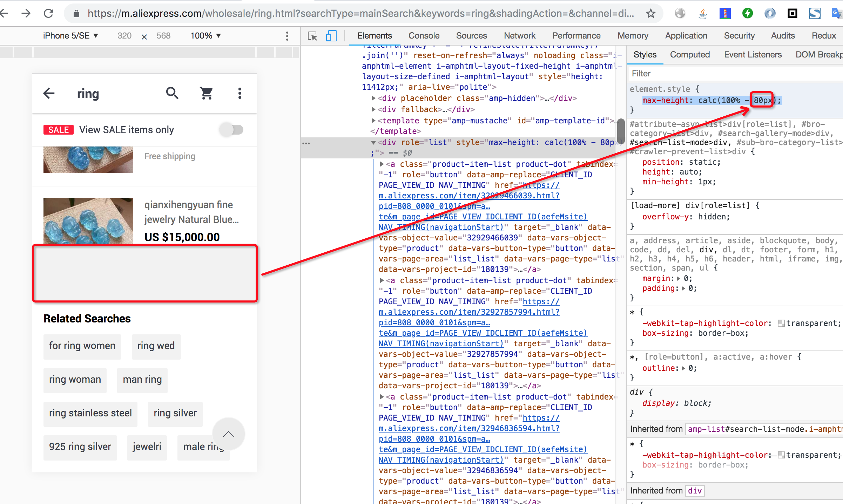Click the transparent color swatch in Styles
The image size is (843, 504).
coord(781,323)
